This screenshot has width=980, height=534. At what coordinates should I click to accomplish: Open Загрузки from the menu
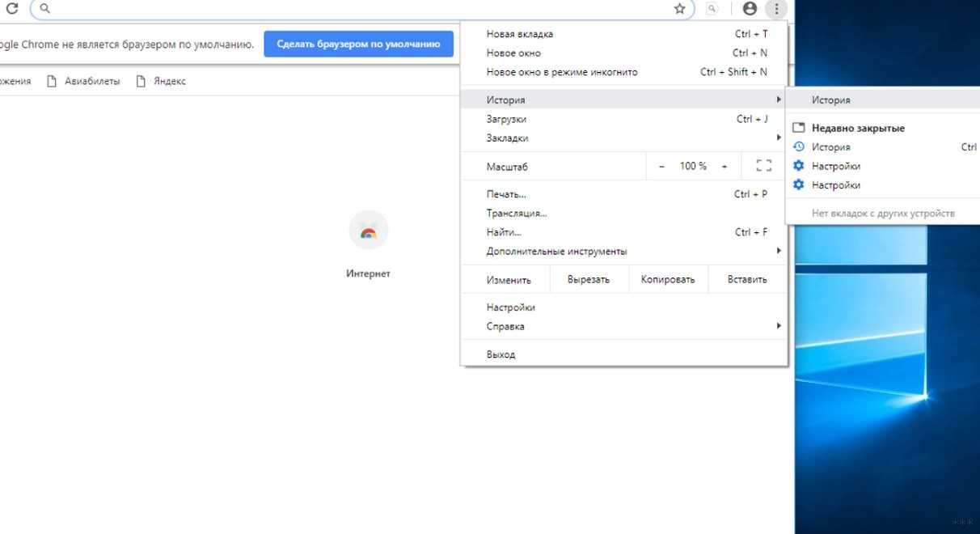pos(507,120)
